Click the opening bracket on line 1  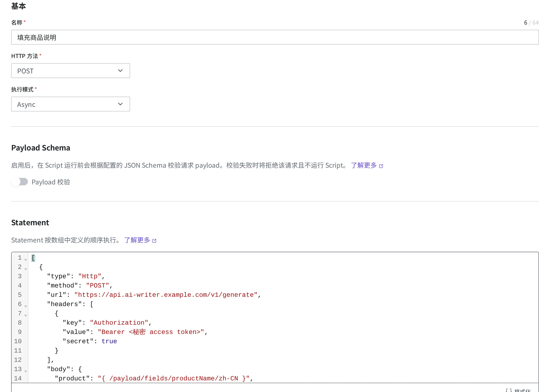click(x=33, y=258)
